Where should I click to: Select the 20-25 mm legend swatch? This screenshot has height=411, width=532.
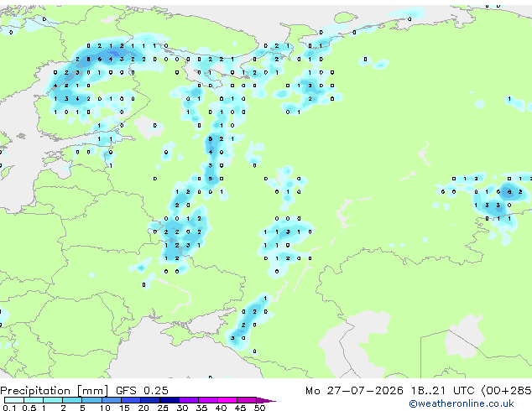click(x=150, y=400)
